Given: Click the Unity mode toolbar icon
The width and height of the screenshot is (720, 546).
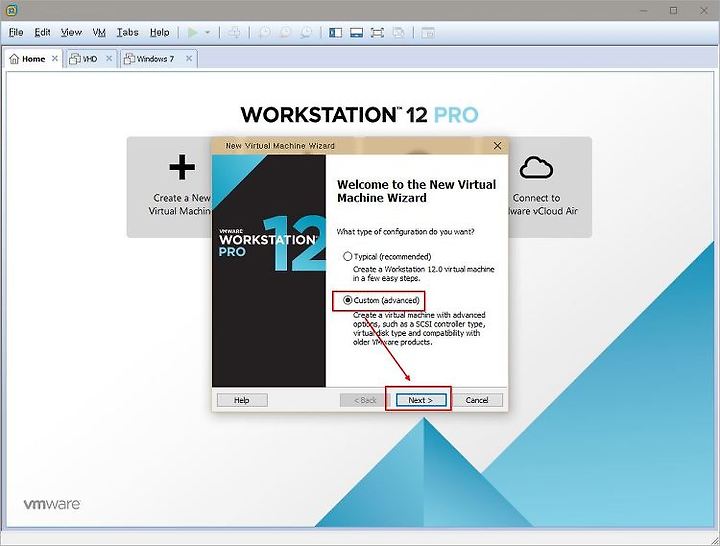Looking at the screenshot, I should pos(399,33).
